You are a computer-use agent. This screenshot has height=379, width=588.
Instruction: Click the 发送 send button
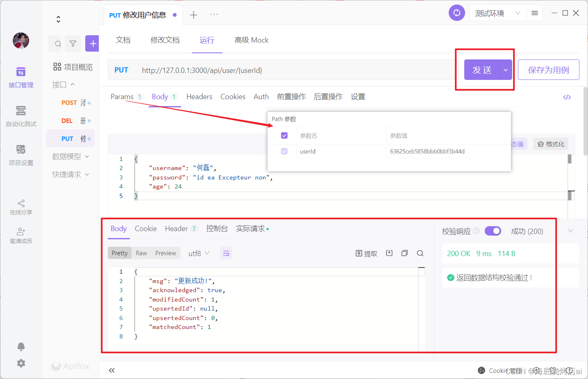point(482,70)
